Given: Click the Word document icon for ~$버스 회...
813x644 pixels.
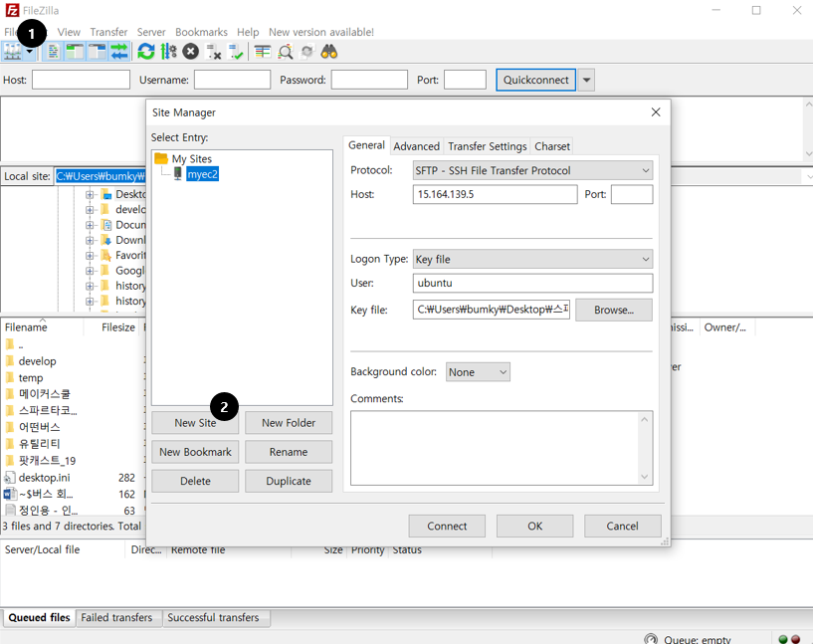Looking at the screenshot, I should pyautogui.click(x=10, y=494).
